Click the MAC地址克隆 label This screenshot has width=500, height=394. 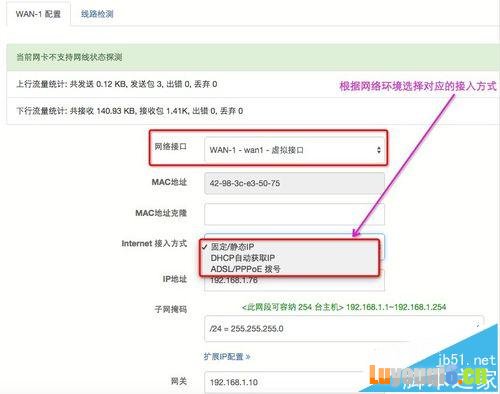pyautogui.click(x=161, y=213)
